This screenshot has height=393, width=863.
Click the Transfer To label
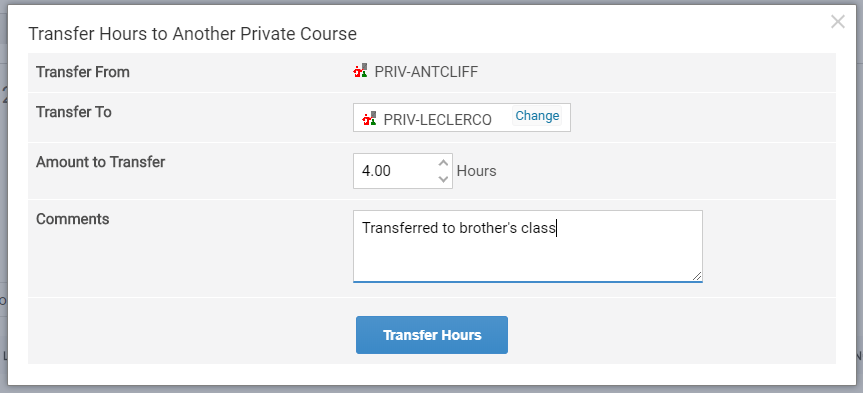coord(74,112)
